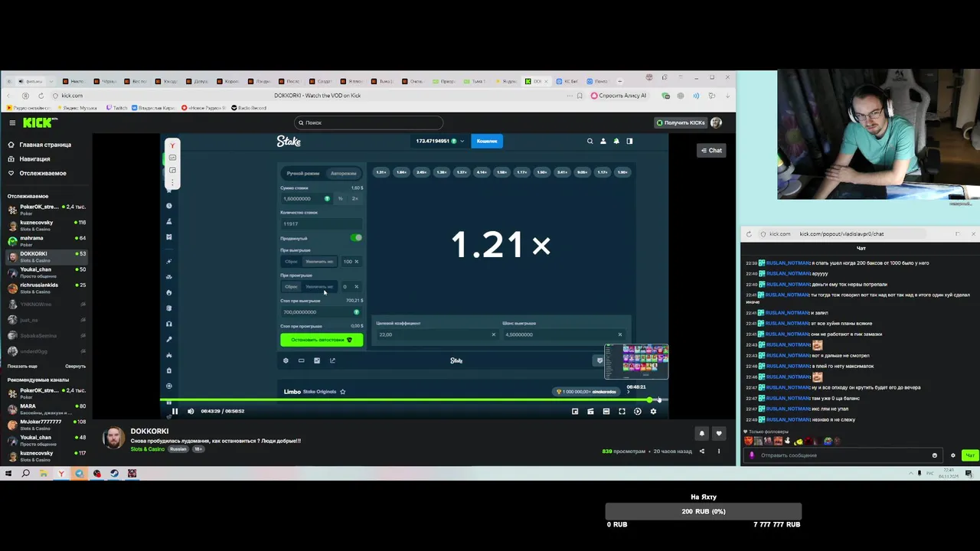This screenshot has width=980, height=551.
Task: Switch to Авторежим tab
Action: pos(343,174)
